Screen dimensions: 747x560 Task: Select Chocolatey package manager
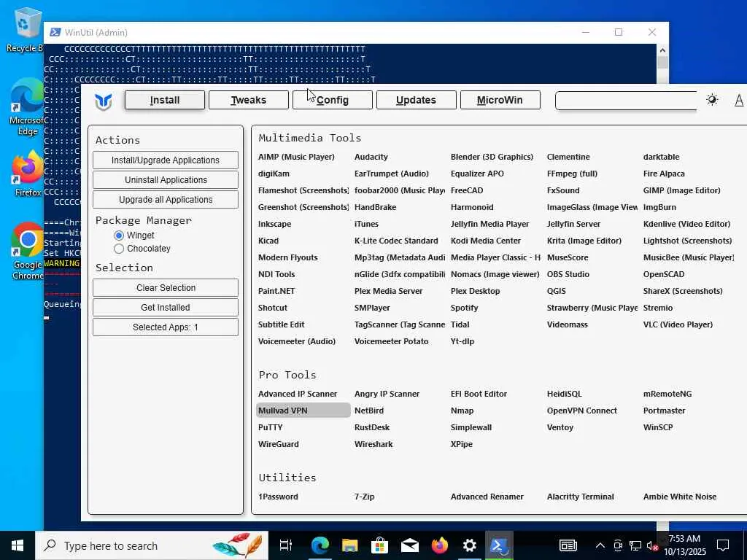tap(119, 249)
